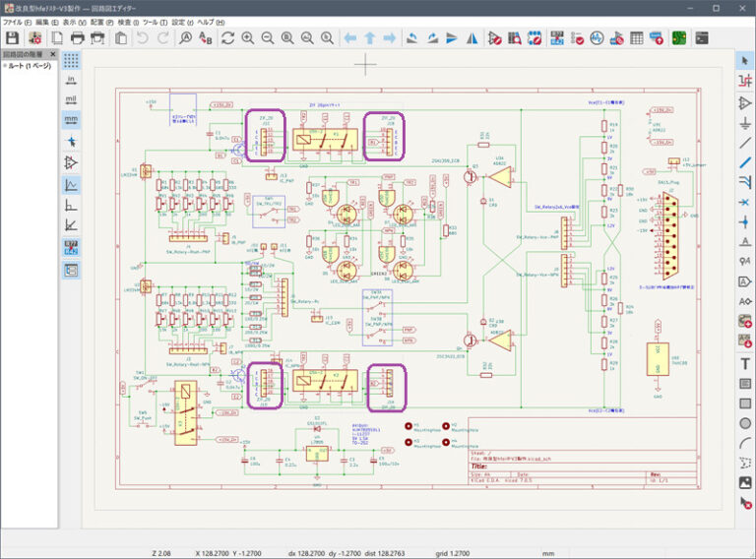Switch units to inches
This screenshot has width=756, height=559.
coord(72,80)
